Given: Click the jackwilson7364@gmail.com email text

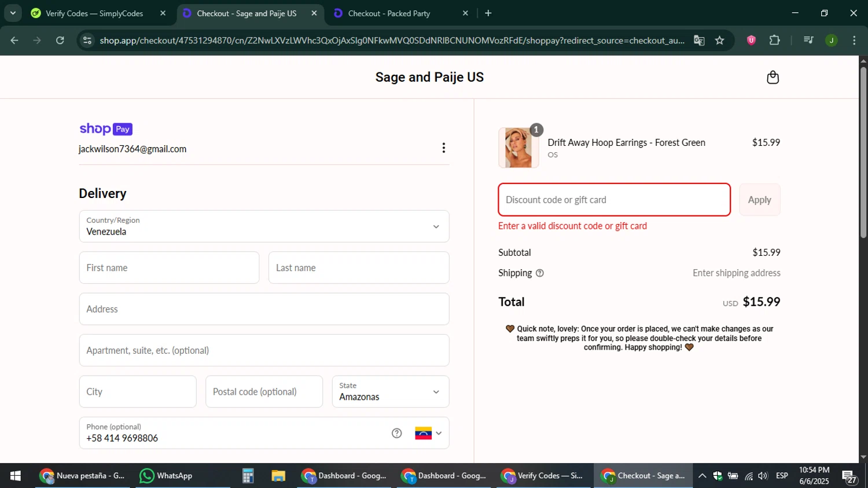Looking at the screenshot, I should pyautogui.click(x=133, y=149).
